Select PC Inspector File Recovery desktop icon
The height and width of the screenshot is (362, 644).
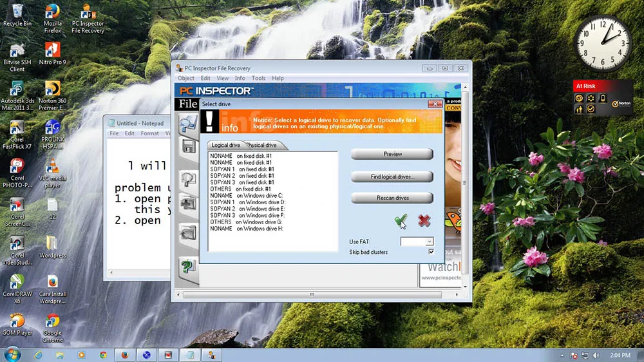pyautogui.click(x=88, y=19)
